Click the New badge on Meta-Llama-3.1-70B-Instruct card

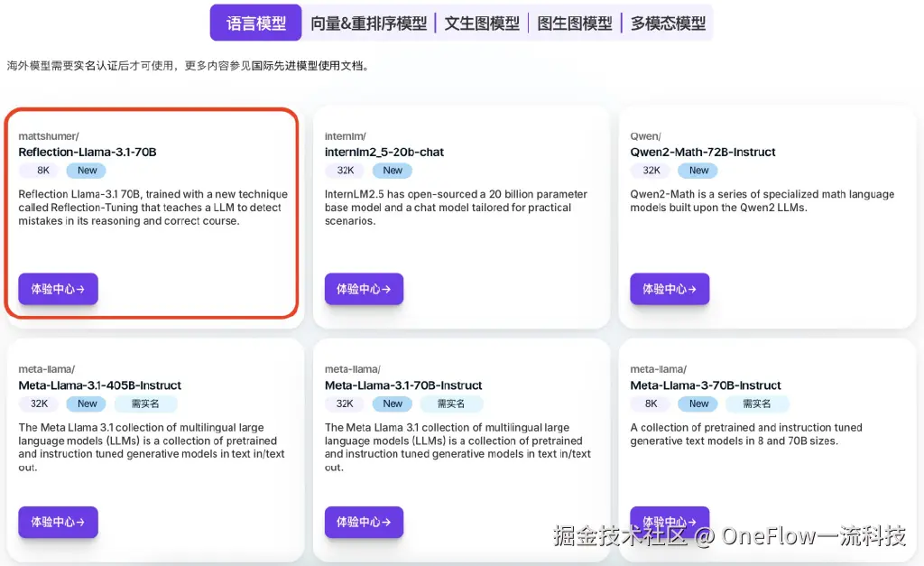(393, 404)
